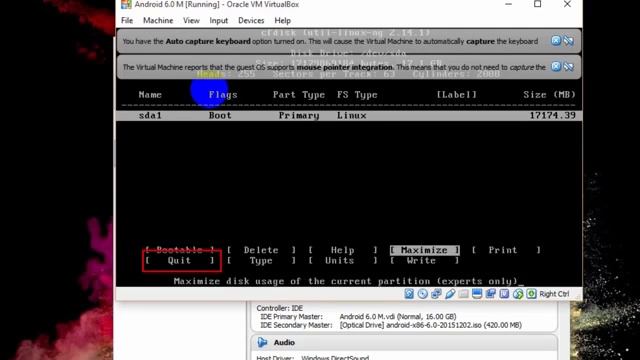This screenshot has width=640, height=360.
Task: Click the Maximize disk usage hint text
Action: pyautogui.click(x=346, y=281)
